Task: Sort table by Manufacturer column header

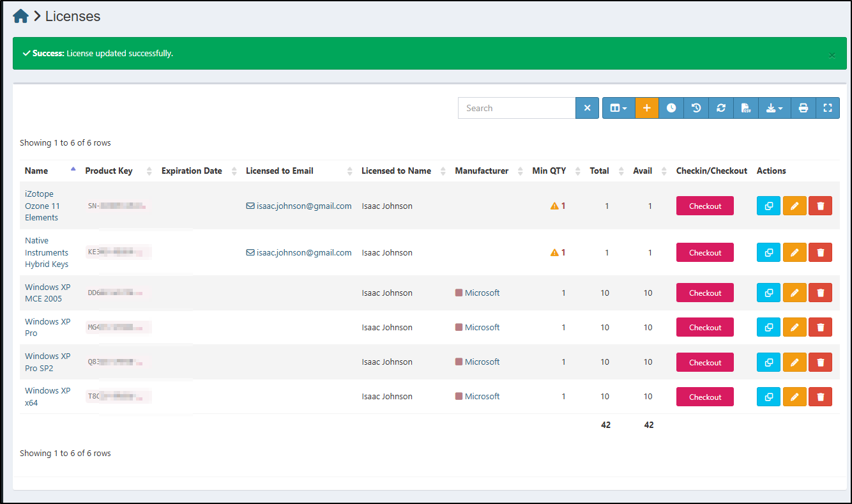Action: pyautogui.click(x=482, y=171)
